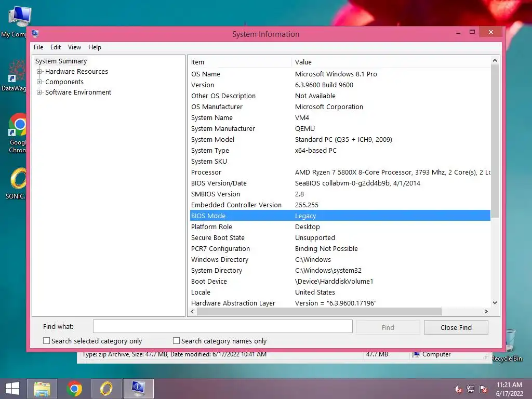Click the Close Find button
Viewport: 532px width, 399px height.
pyautogui.click(x=456, y=327)
